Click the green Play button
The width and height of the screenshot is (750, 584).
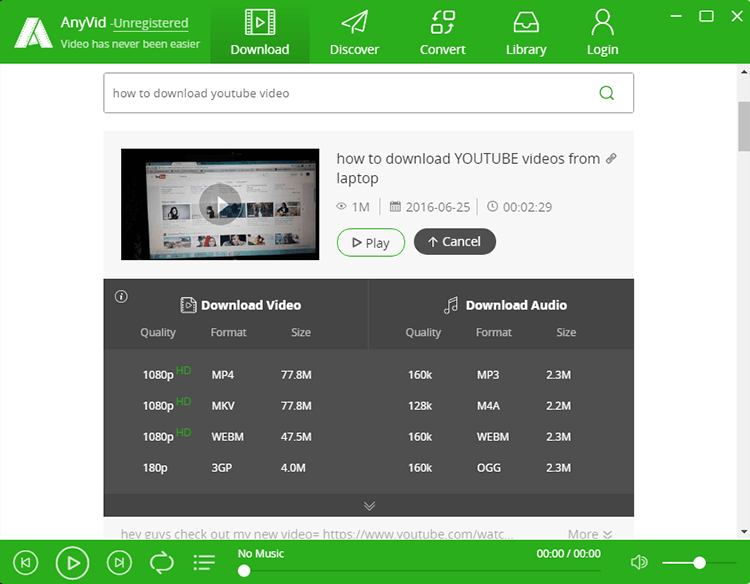[371, 242]
